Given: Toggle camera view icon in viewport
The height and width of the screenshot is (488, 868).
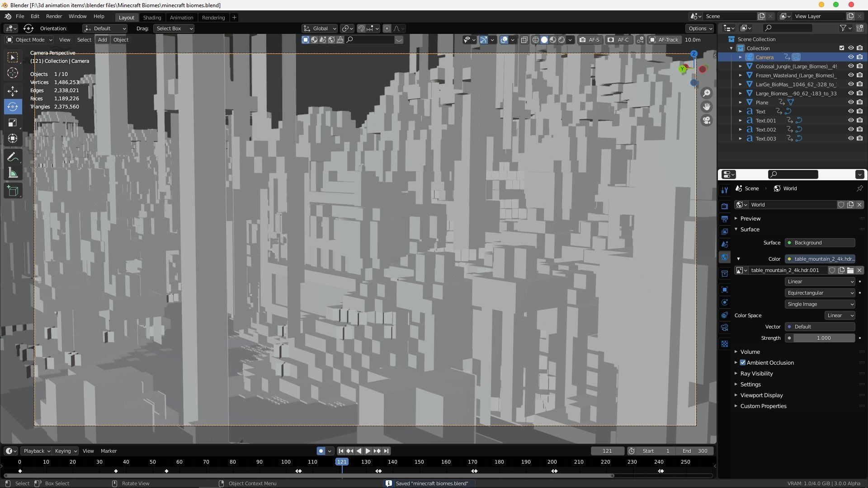Looking at the screenshot, I should coord(707,120).
